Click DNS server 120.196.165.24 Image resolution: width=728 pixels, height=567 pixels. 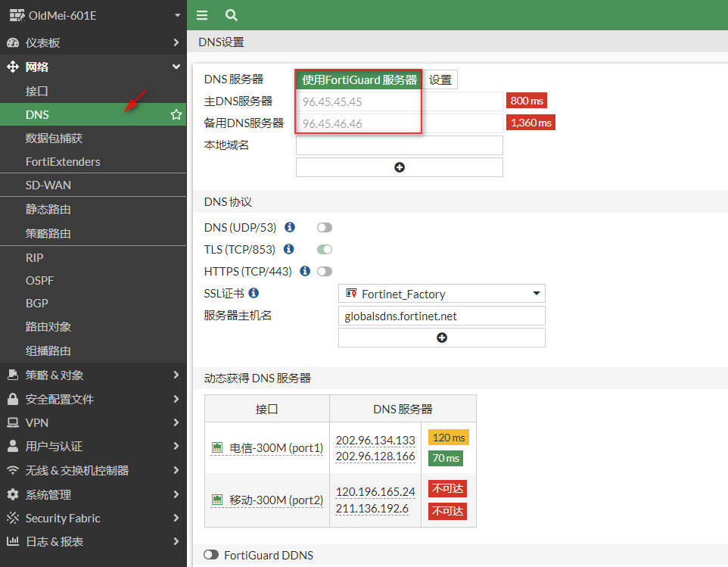click(375, 491)
